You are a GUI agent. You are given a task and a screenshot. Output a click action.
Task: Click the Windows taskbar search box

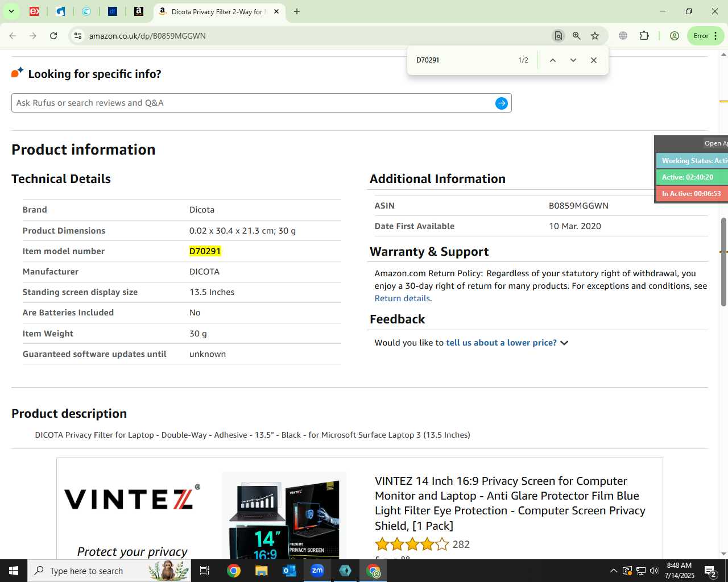coord(109,571)
